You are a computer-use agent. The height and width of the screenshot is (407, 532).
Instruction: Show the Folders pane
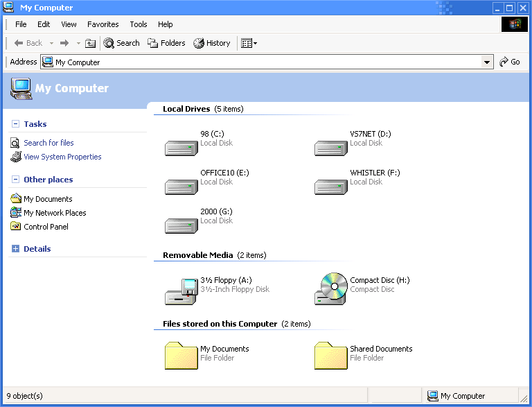tap(166, 43)
